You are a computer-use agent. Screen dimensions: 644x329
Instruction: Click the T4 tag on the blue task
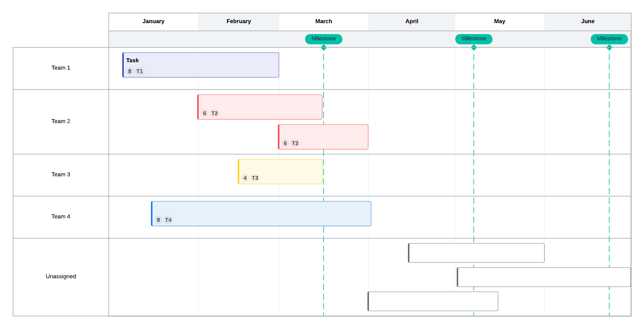pyautogui.click(x=168, y=220)
